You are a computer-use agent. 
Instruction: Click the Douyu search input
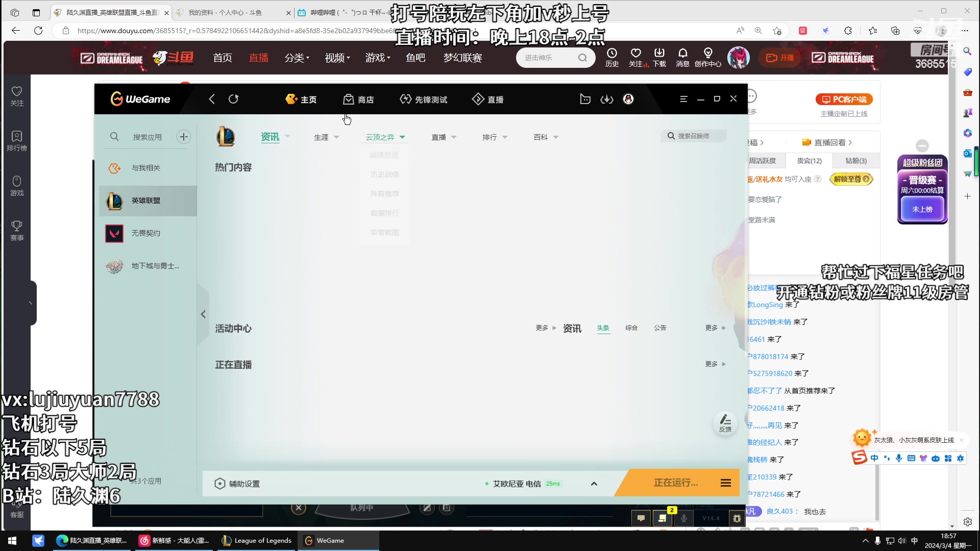[549, 58]
